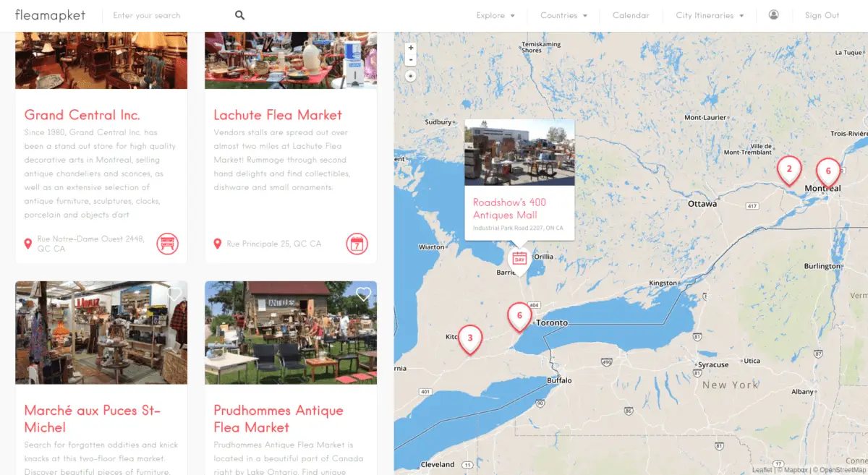Viewport: 868px width, 475px height.
Task: Focus the Enter your search field
Action: [x=170, y=15]
